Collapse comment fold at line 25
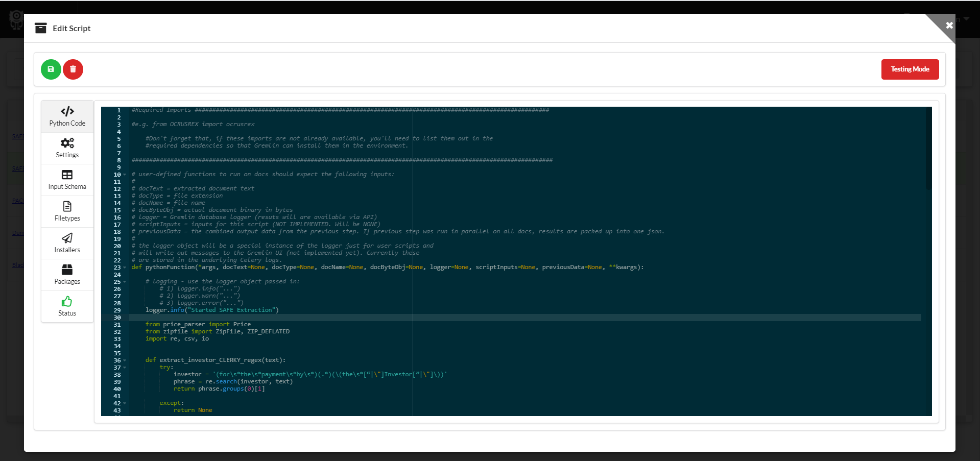The height and width of the screenshot is (461, 980). pos(125,282)
